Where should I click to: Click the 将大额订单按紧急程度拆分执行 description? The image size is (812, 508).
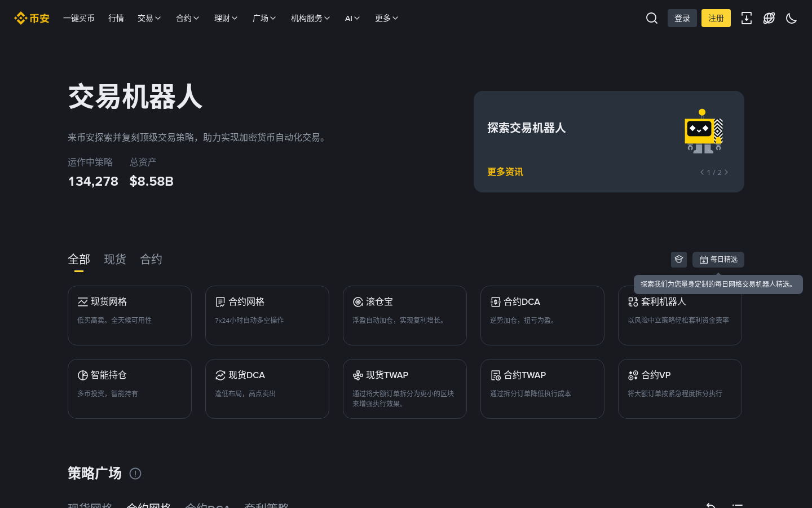[x=675, y=393]
